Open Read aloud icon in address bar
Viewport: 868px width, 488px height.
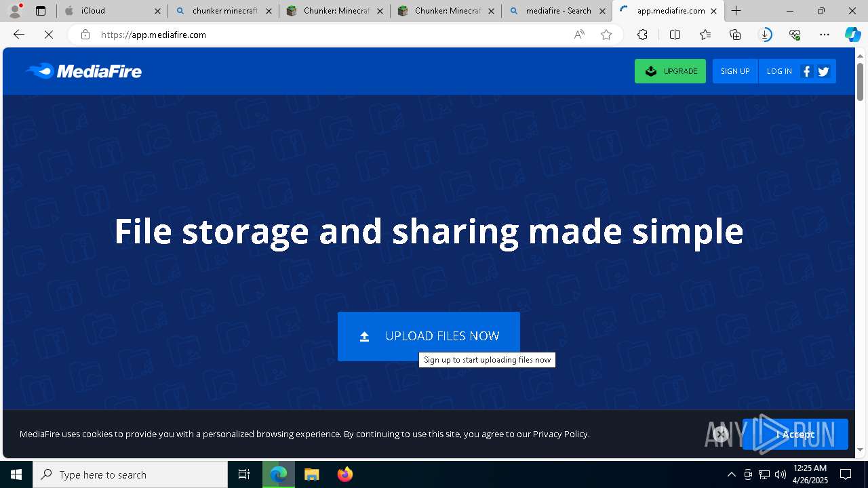(x=579, y=35)
